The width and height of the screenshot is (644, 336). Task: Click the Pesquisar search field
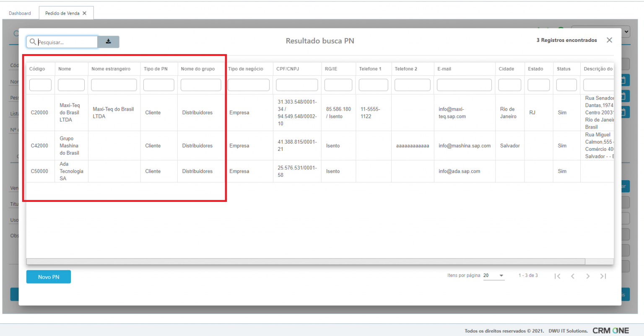coord(66,42)
